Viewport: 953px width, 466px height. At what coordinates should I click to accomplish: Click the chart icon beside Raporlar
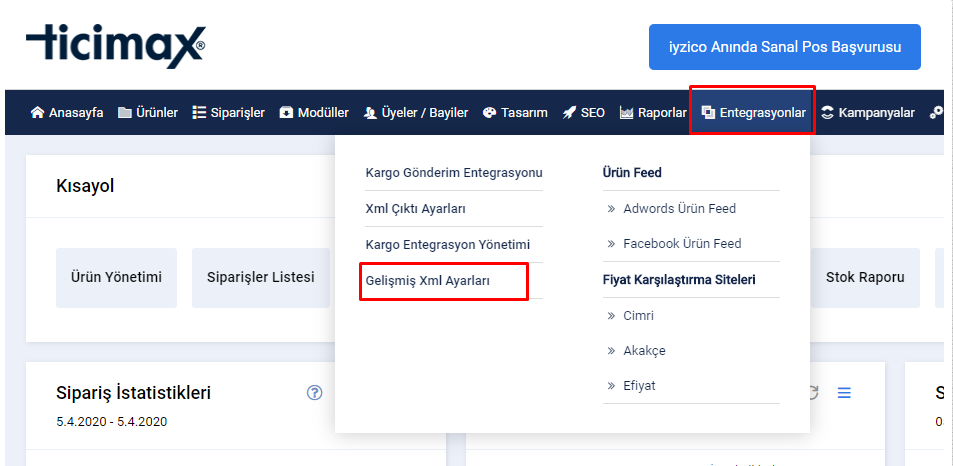point(627,113)
